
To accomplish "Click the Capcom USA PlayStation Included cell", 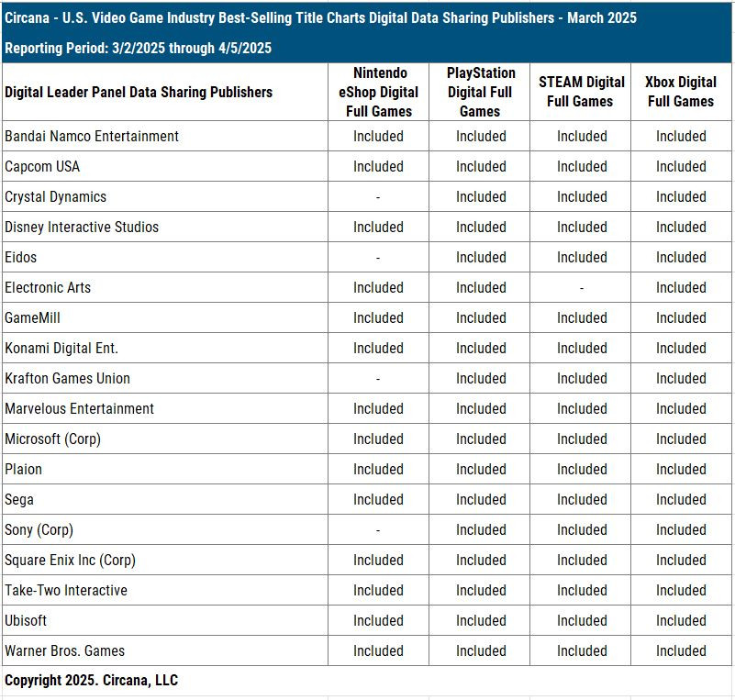I will point(480,166).
